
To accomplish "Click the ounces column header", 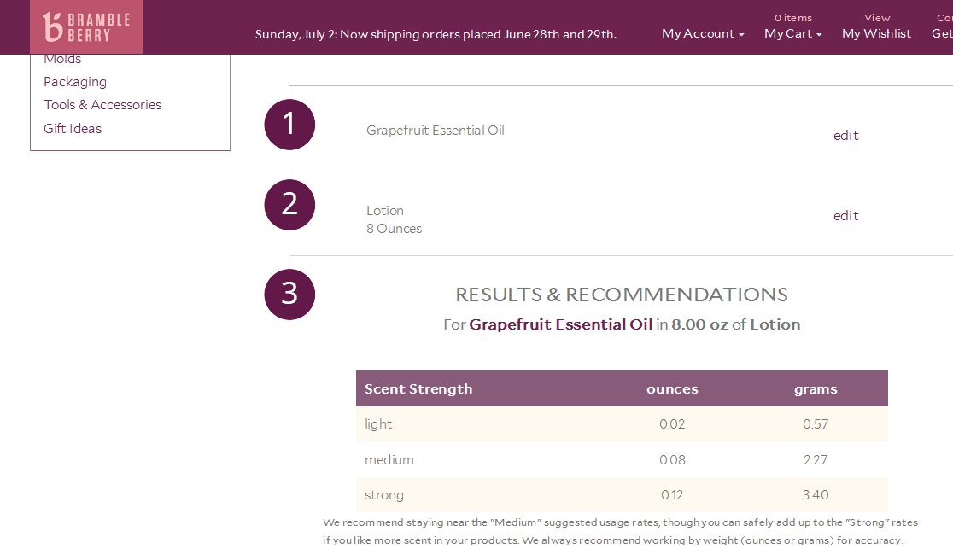I will pyautogui.click(x=672, y=388).
